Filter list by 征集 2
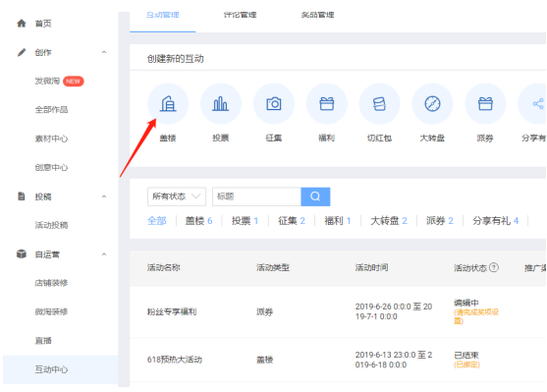The height and width of the screenshot is (392, 547). click(x=292, y=221)
